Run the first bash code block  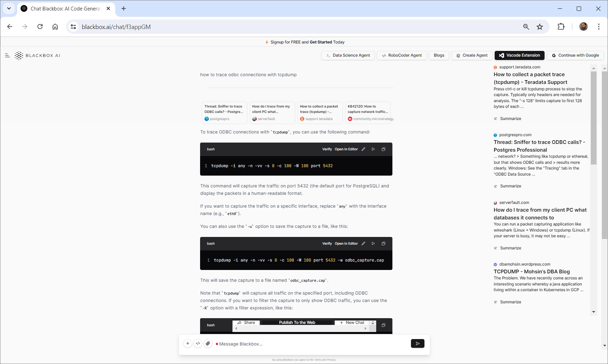373,149
